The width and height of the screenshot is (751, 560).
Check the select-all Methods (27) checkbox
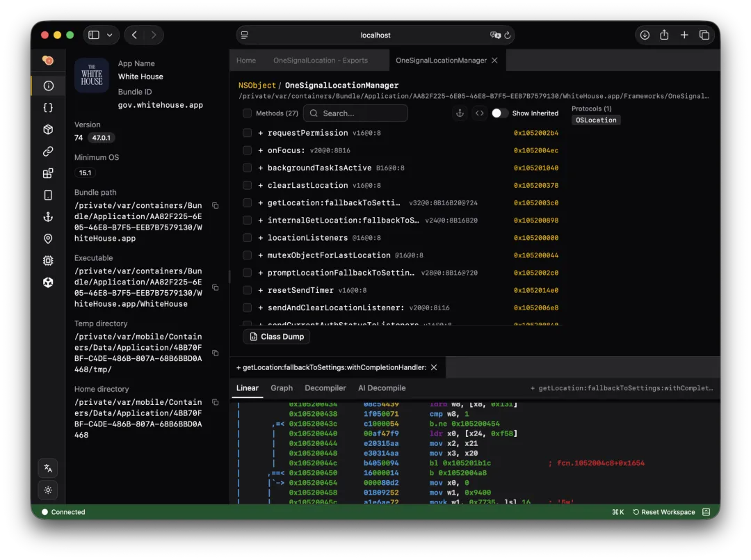click(x=247, y=113)
